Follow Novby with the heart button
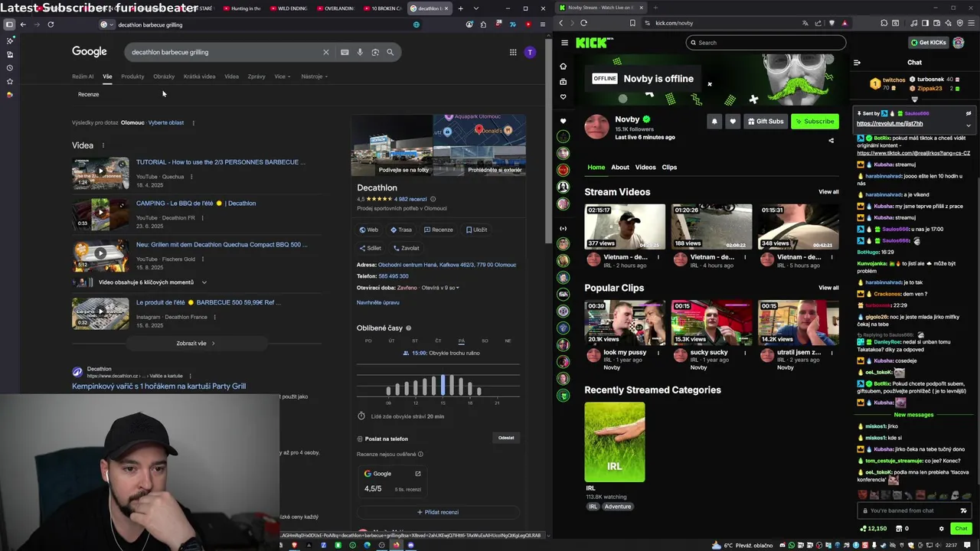This screenshot has height=551, width=980. 733,121
